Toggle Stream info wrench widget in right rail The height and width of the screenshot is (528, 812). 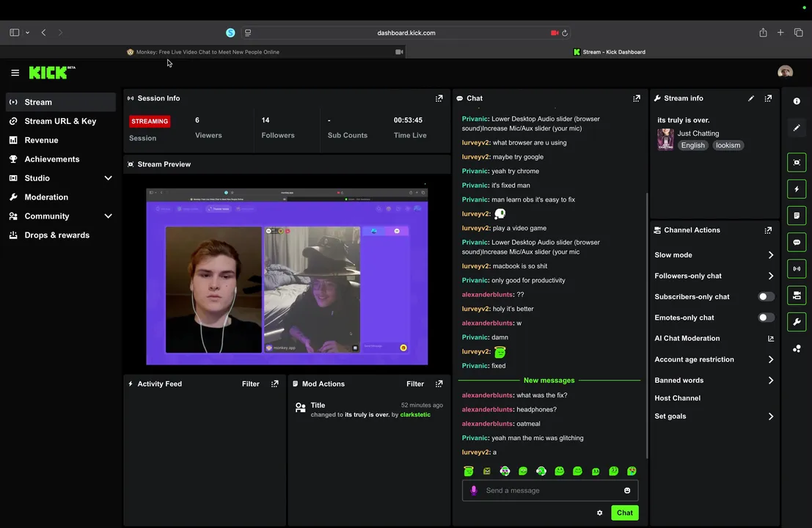797,322
